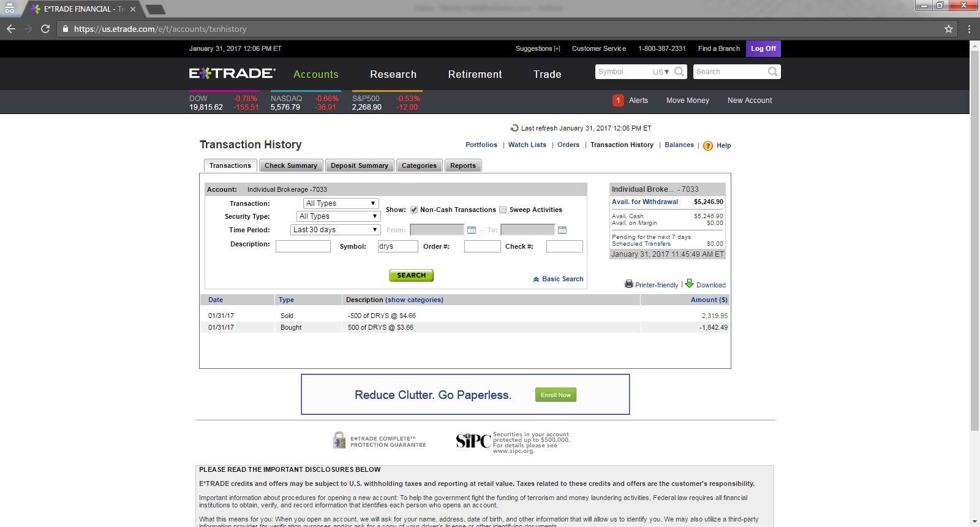The height and width of the screenshot is (527, 980).
Task: Uncheck Non-Cash Transactions checkbox
Action: click(x=414, y=210)
